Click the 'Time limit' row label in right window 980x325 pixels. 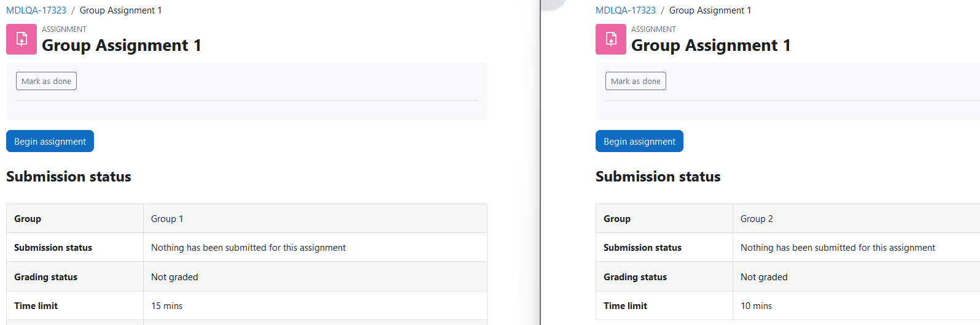[626, 306]
